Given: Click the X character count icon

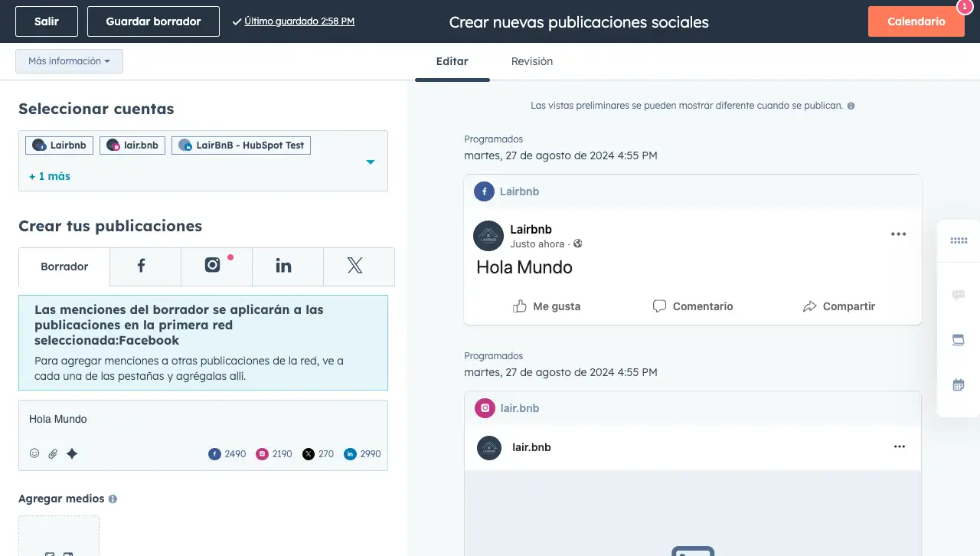Looking at the screenshot, I should coord(308,454).
